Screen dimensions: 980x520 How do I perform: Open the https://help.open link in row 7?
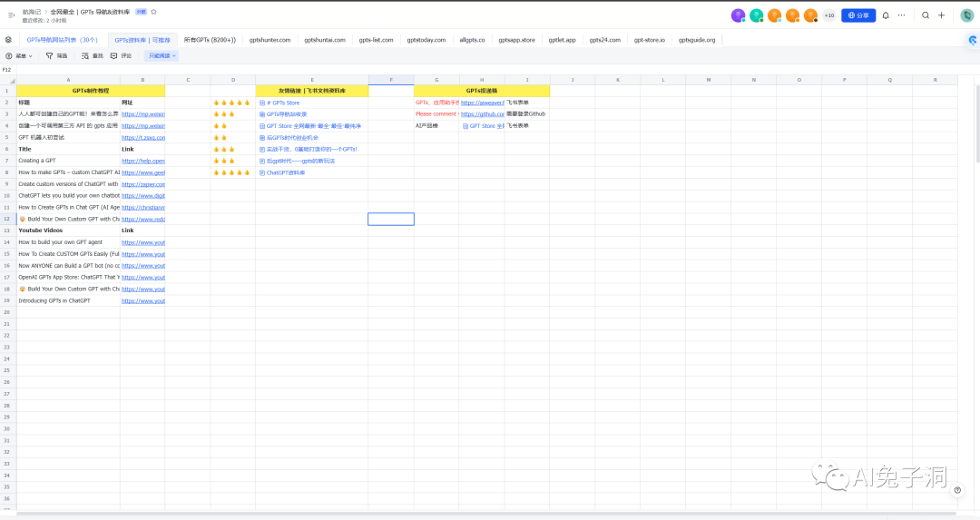pyautogui.click(x=143, y=161)
